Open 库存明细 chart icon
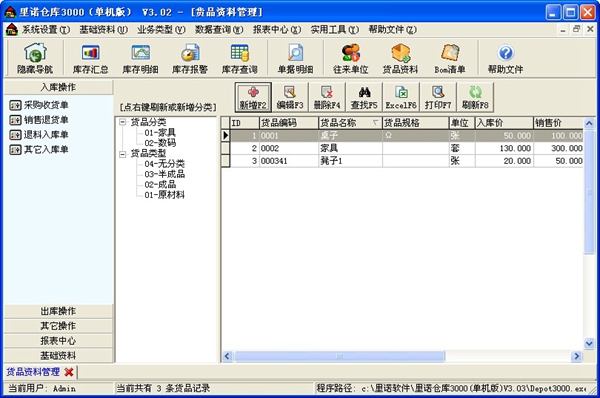600x398 pixels. [140, 58]
